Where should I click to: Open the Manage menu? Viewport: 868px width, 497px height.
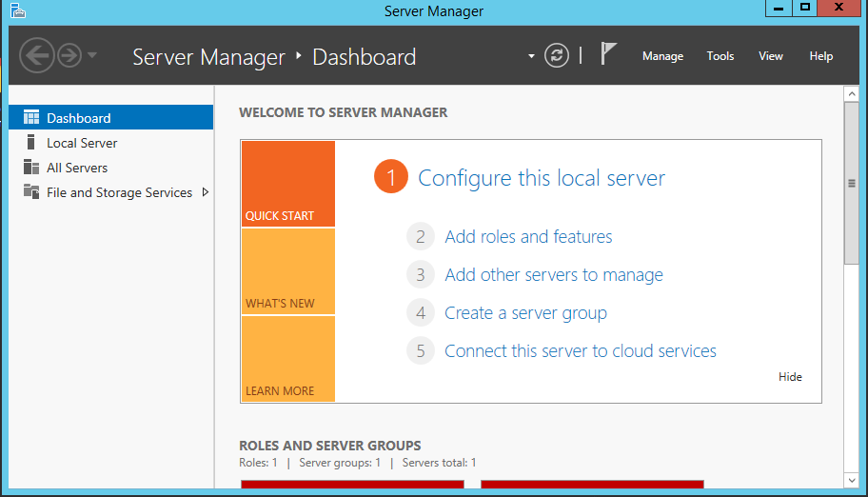pyautogui.click(x=662, y=56)
